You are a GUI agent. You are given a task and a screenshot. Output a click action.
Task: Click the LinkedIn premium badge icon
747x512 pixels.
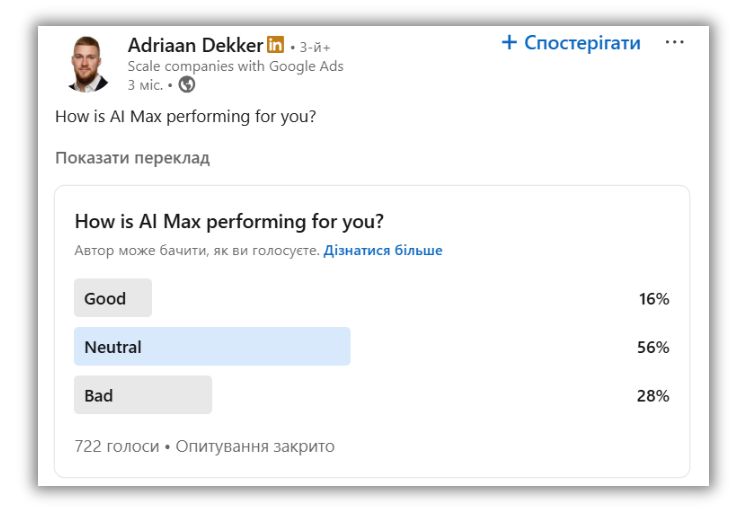[276, 45]
